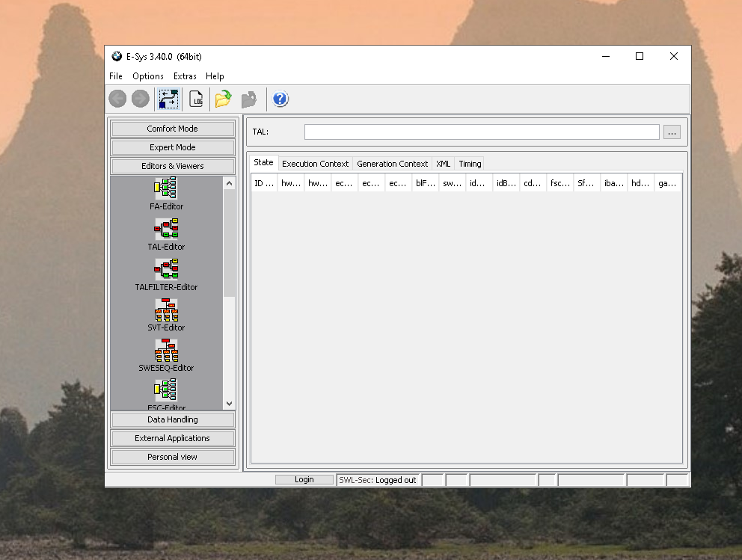Click the editors list scroll up arrow
742x560 pixels.
click(x=229, y=183)
